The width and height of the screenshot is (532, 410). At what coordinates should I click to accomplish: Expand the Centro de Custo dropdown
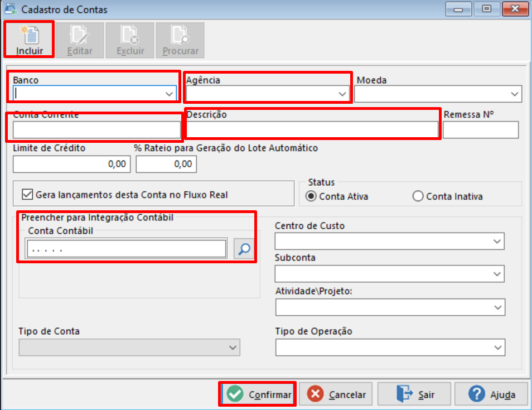point(497,242)
